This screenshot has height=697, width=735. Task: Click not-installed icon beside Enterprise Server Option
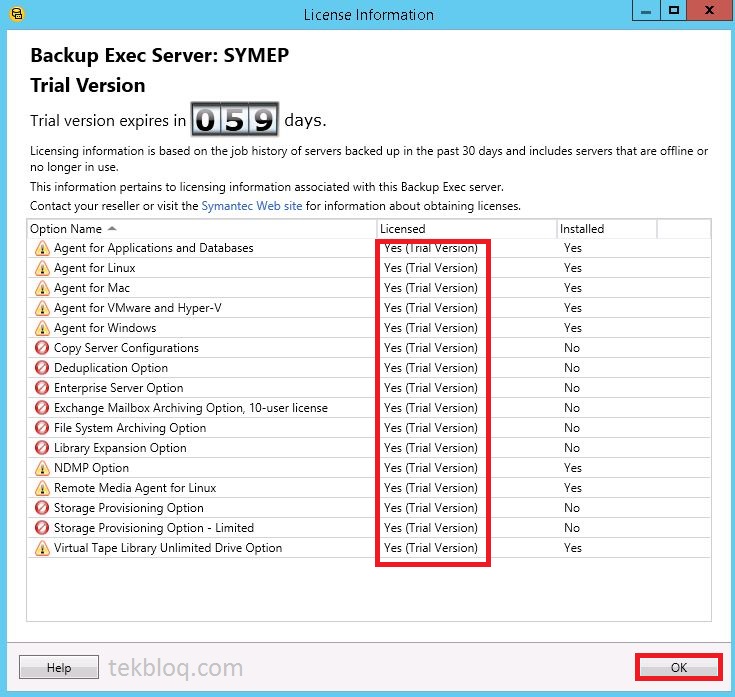pos(42,388)
